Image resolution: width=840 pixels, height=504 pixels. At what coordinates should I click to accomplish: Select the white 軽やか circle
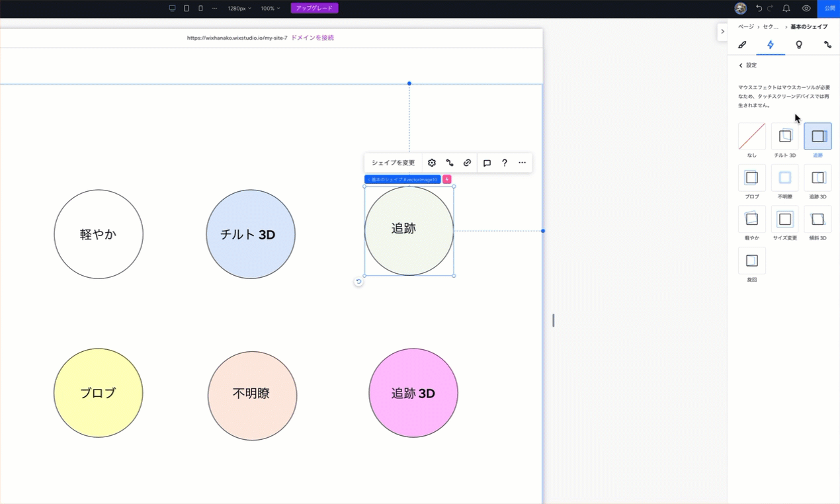(99, 234)
